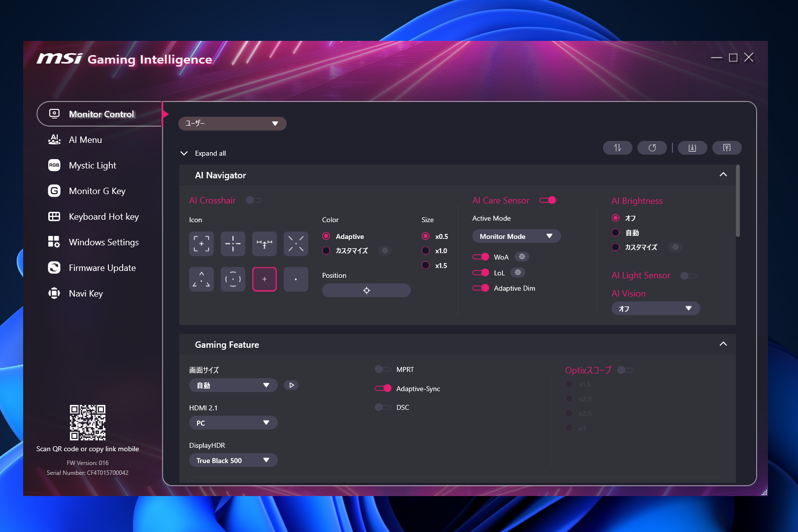Open WoA gear settings
The image size is (798, 532).
tap(522, 256)
